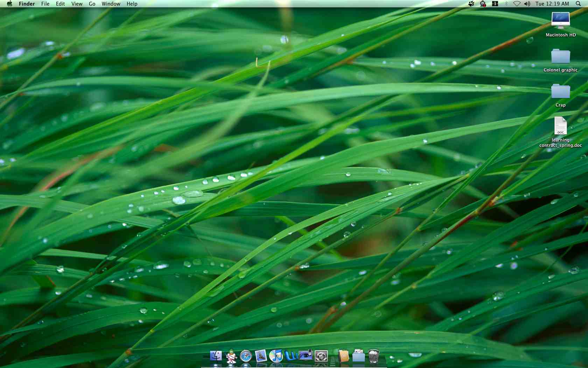
Task: Open Microsoft Word icon in Dock
Action: tap(291, 356)
